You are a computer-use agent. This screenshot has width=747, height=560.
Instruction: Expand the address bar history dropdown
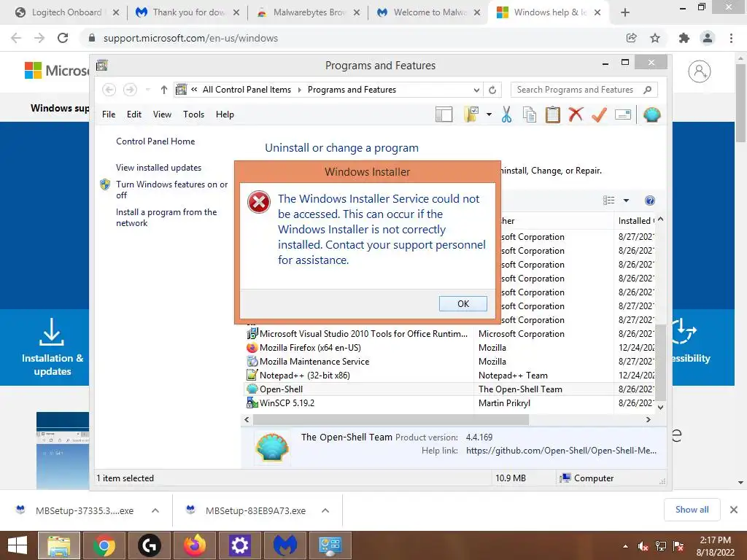pos(476,90)
